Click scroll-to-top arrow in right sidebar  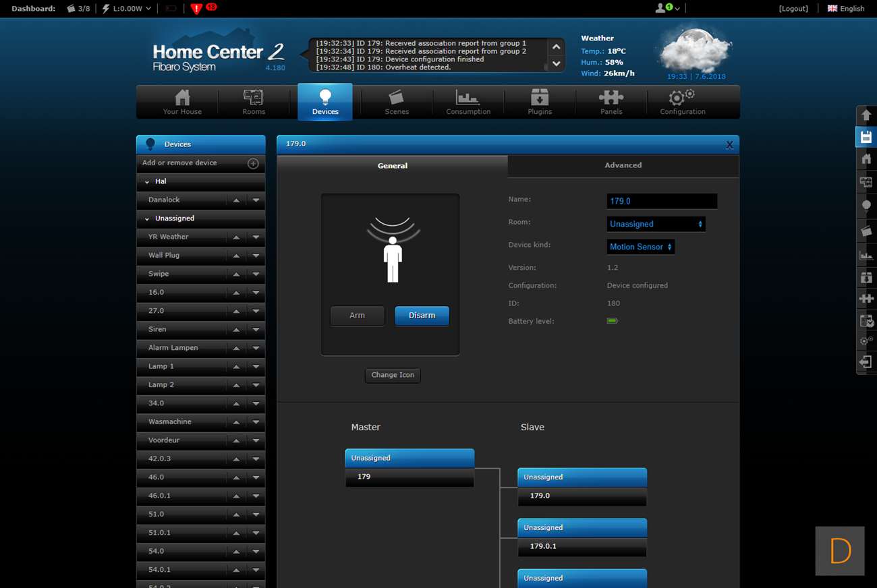point(866,115)
